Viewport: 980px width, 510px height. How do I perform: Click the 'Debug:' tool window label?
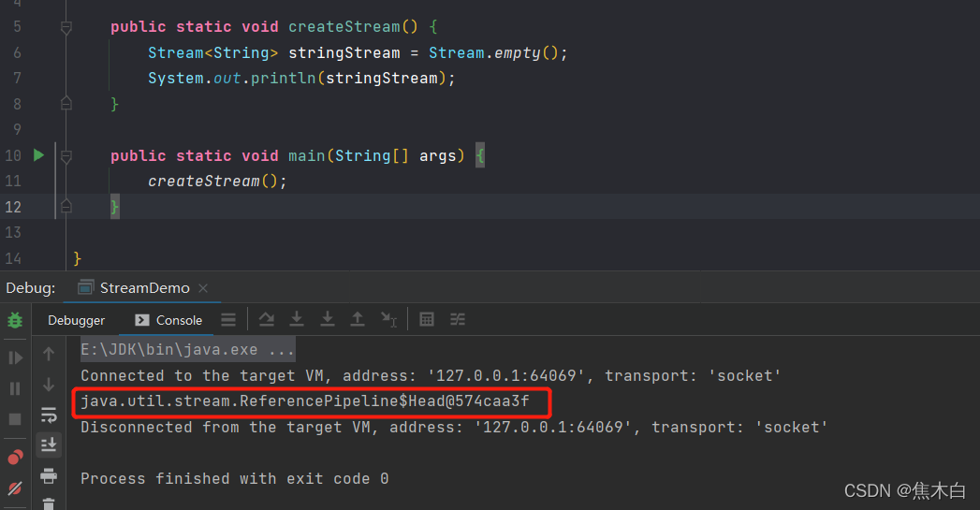(x=31, y=287)
